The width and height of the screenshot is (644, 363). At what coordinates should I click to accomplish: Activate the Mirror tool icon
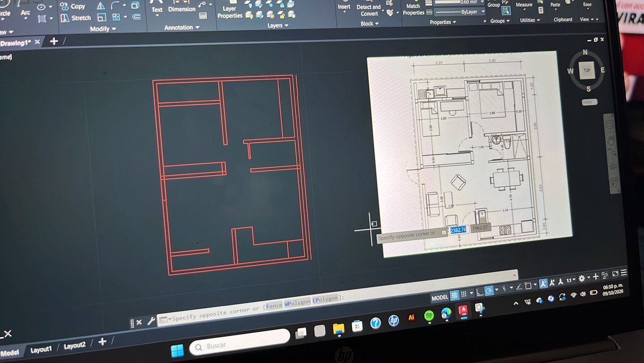click(101, 6)
